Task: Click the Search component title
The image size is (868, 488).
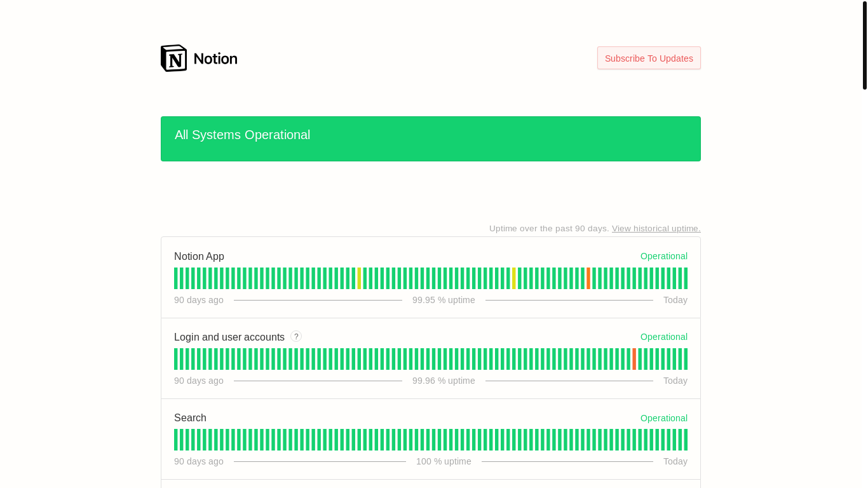Action: (x=190, y=417)
